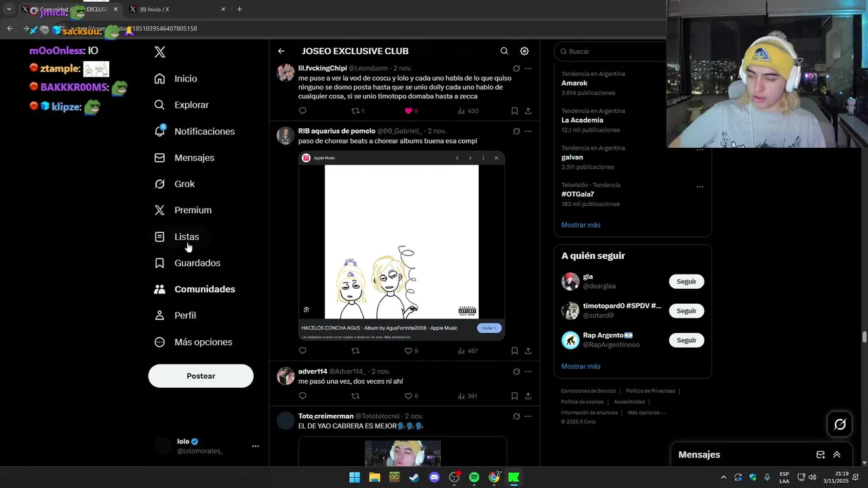This screenshot has width=868, height=488.
Task: Share RIB aquarius de pomelo's post
Action: point(528,350)
